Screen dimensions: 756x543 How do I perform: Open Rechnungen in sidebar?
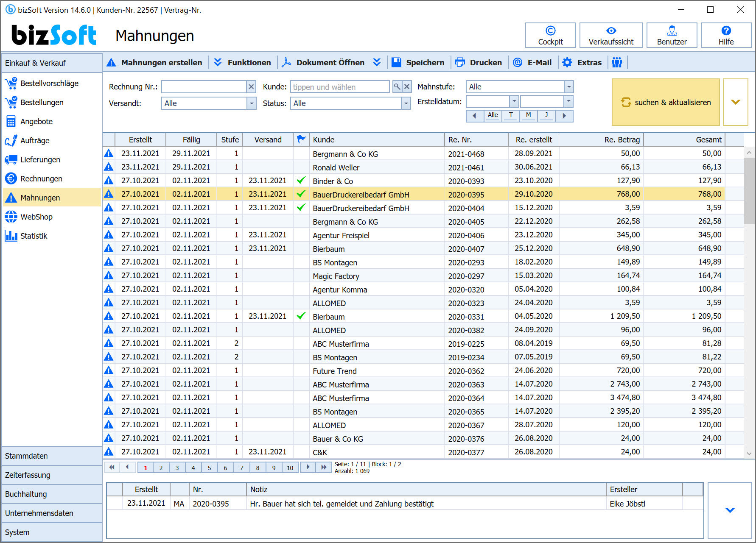51,178
